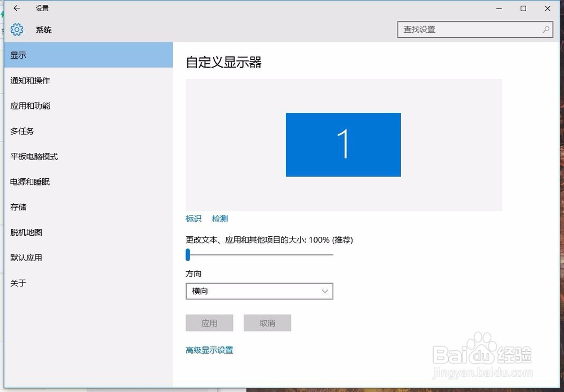Viewport: 564px width, 392px height.
Task: Focus the 查找设置 search field
Action: click(x=475, y=29)
